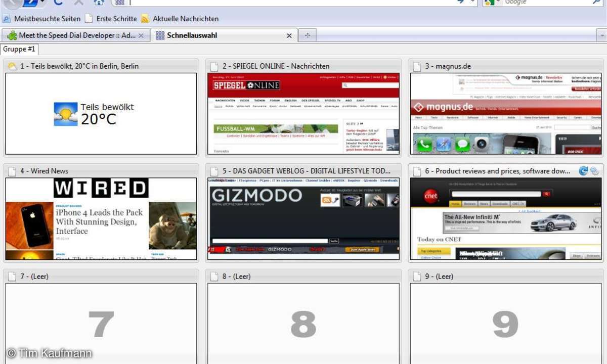Switch to Meet the Speed Dial Developer tab
The width and height of the screenshot is (607, 364).
tap(76, 35)
